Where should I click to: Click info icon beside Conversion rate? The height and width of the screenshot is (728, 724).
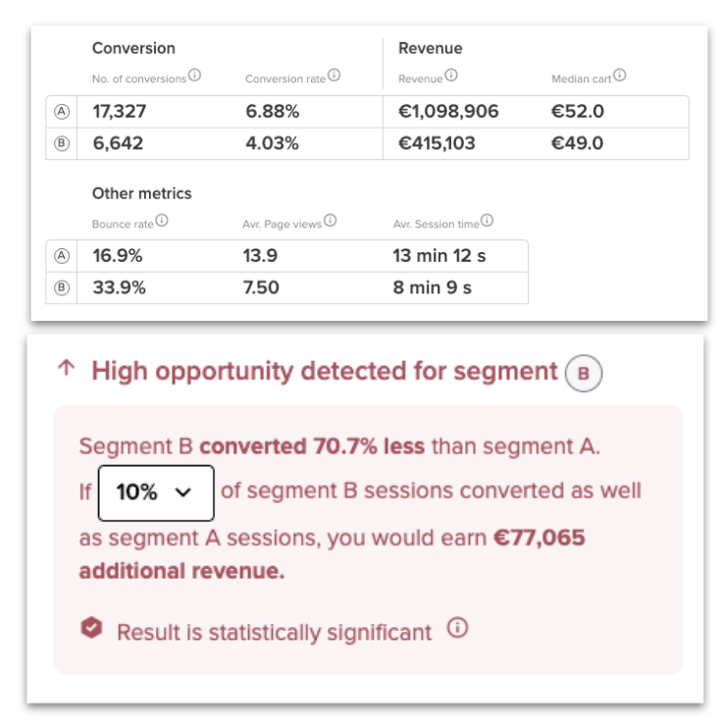(x=334, y=75)
